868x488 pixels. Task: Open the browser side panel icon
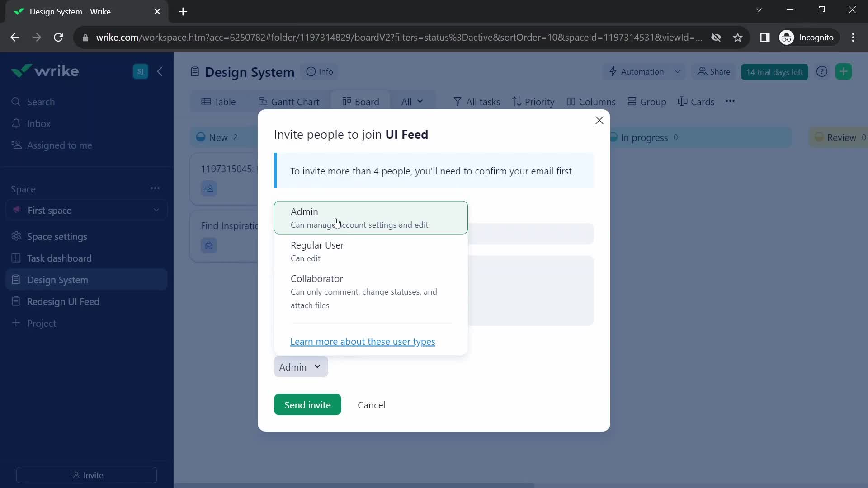pos(764,38)
